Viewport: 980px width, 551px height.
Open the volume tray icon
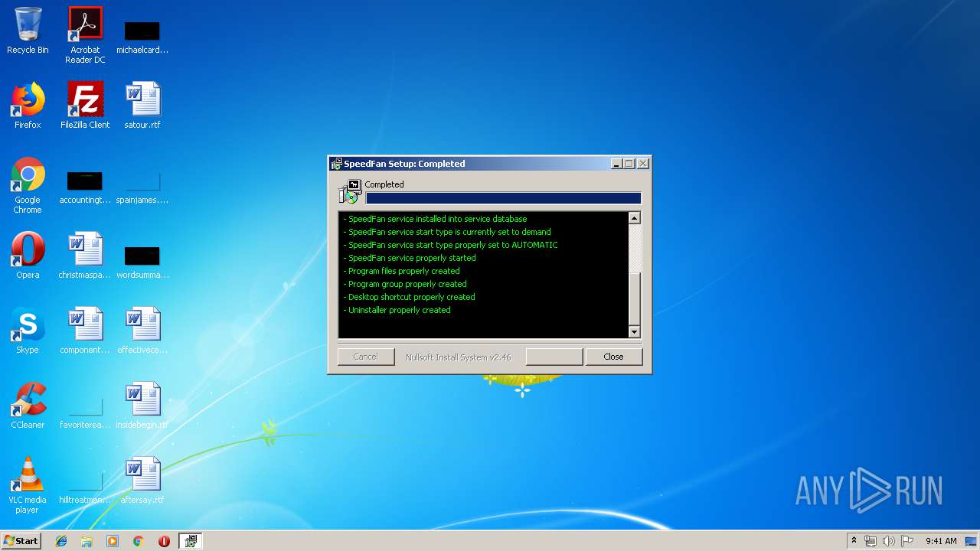[x=889, y=541]
